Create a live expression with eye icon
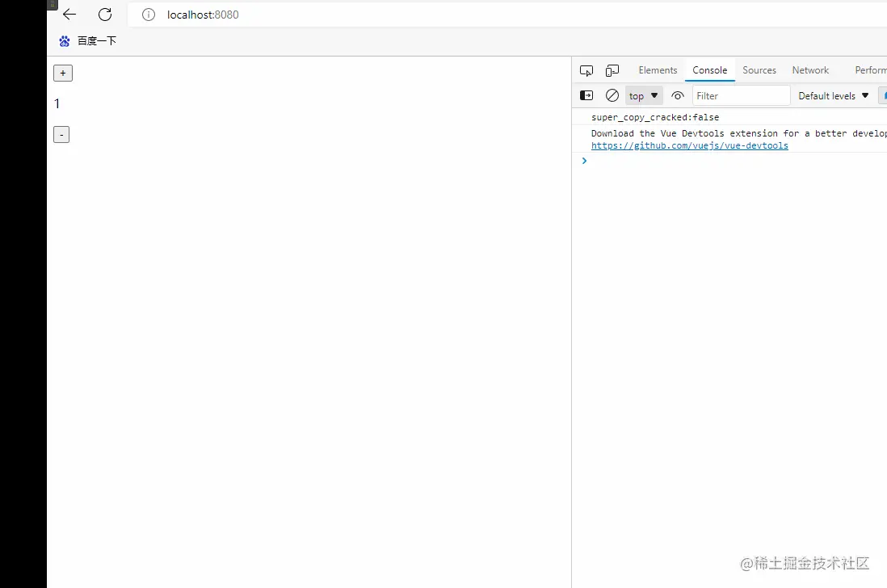This screenshot has height=588, width=887. 678,95
